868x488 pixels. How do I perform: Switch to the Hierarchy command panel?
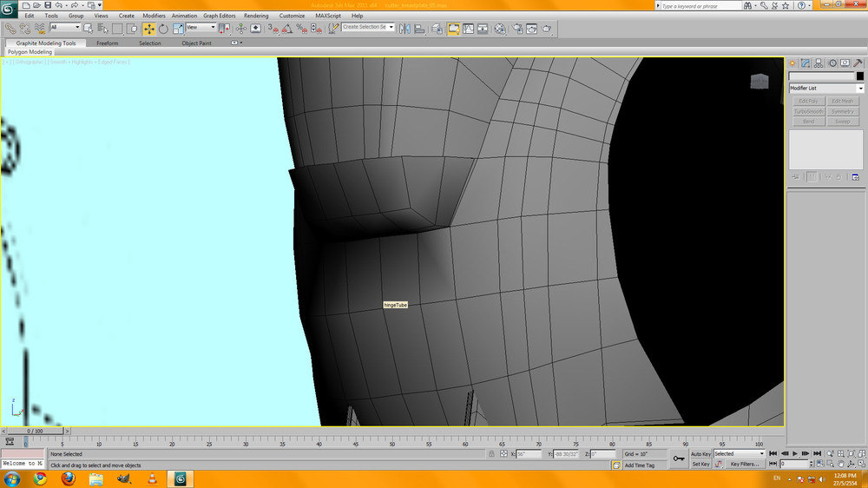819,63
